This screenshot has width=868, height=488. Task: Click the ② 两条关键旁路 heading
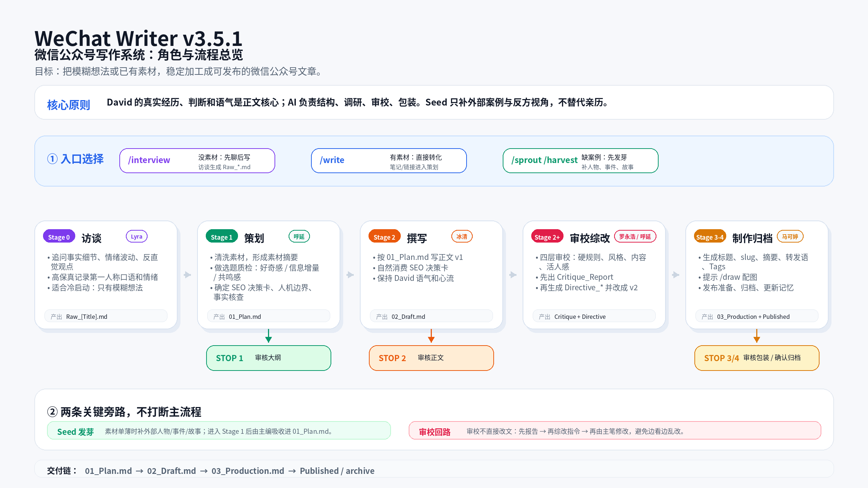pos(124,412)
